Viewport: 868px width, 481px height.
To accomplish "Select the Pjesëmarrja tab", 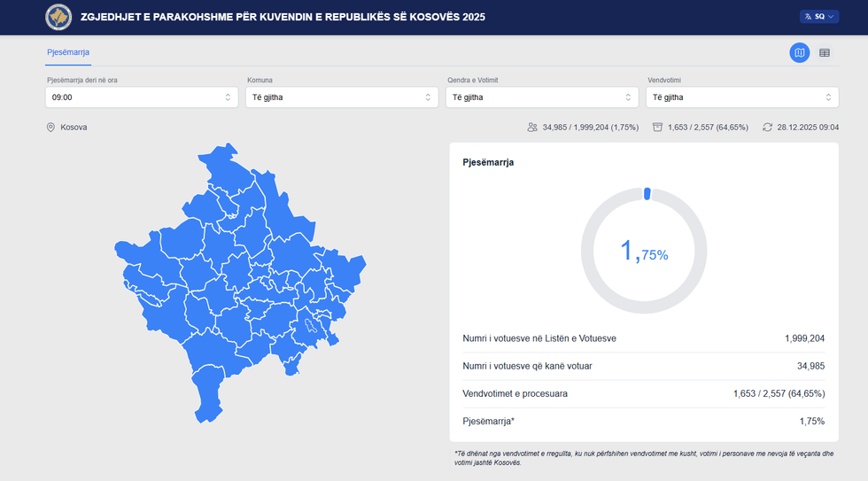I will 68,52.
